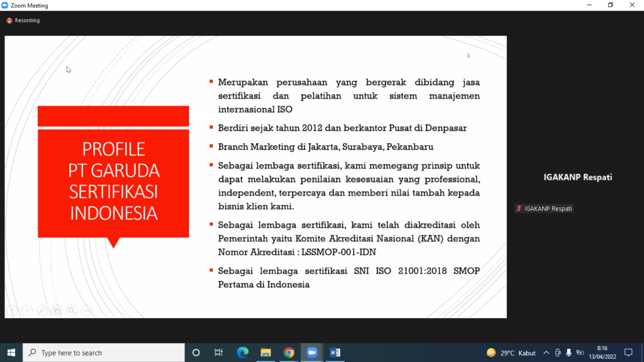Open the weather widget showing 29°C Kabut
The image size is (644, 362).
(511, 353)
